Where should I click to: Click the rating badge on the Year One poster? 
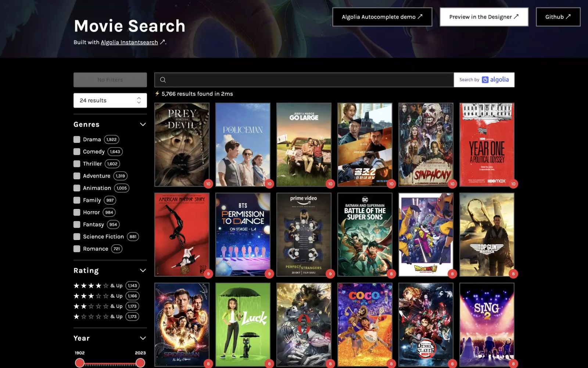(x=513, y=184)
